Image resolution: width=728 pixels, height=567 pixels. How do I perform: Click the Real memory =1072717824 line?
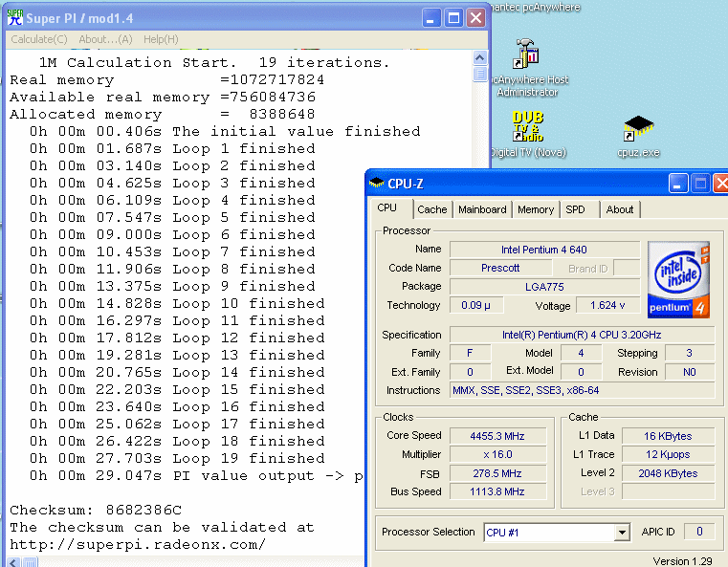point(167,79)
